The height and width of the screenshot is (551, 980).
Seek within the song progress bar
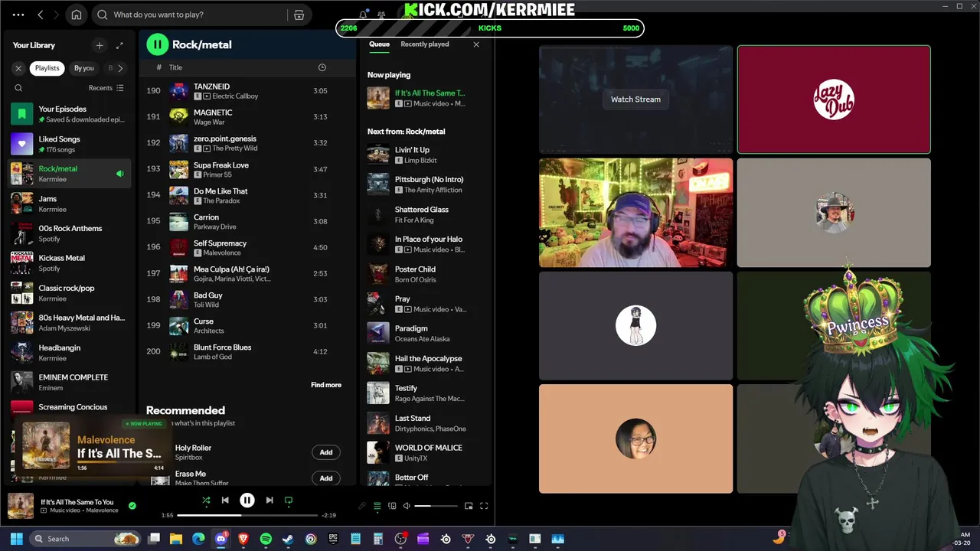tap(247, 516)
